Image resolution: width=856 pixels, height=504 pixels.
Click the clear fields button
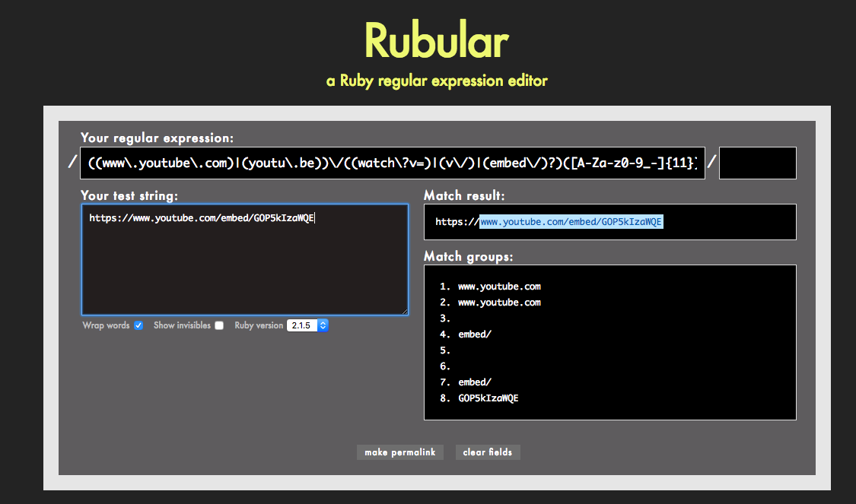pyautogui.click(x=488, y=452)
